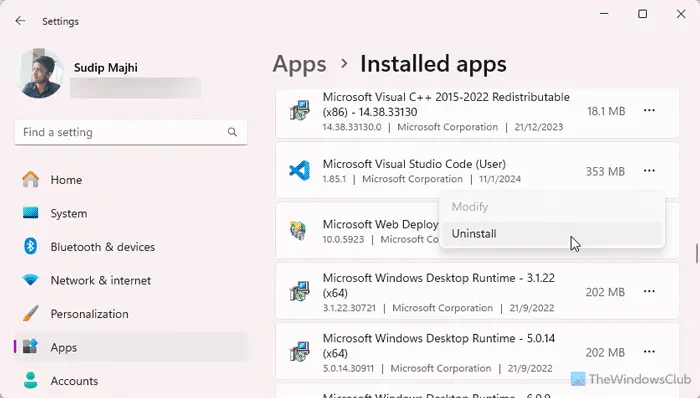This screenshot has width=700, height=398.
Task: Click the Network wifi icon
Action: [x=30, y=280]
